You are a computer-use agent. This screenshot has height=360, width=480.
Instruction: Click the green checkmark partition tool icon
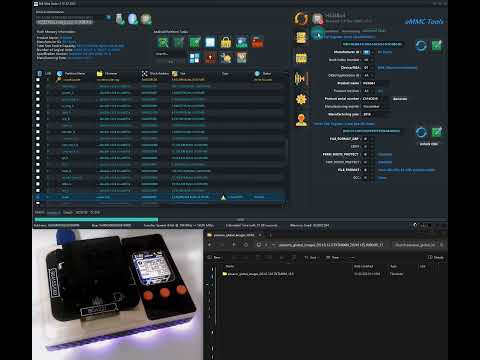(x=195, y=42)
